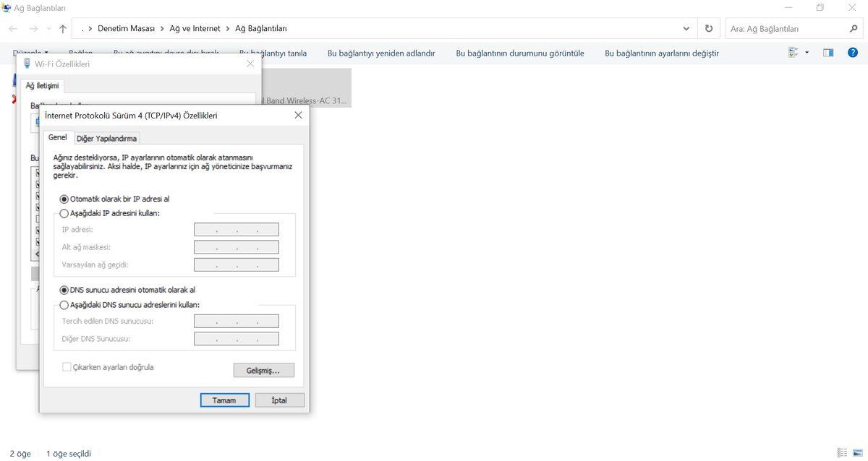
Task: Switch to details view in status bar
Action: [842, 453]
